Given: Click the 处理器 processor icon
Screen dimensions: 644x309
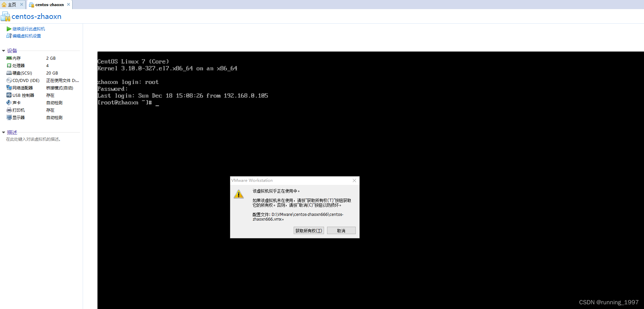Looking at the screenshot, I should click(9, 65).
